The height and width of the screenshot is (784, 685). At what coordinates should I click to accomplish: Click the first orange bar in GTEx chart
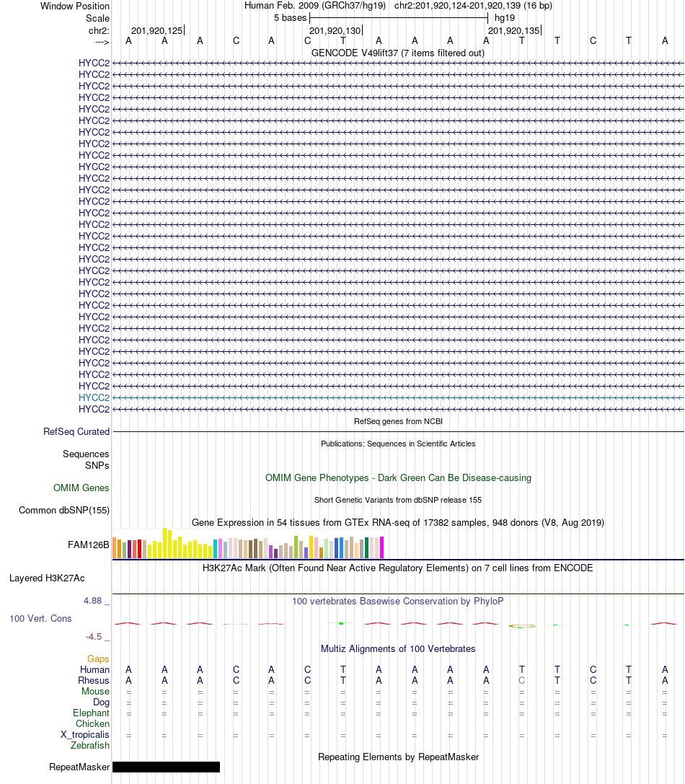115,547
